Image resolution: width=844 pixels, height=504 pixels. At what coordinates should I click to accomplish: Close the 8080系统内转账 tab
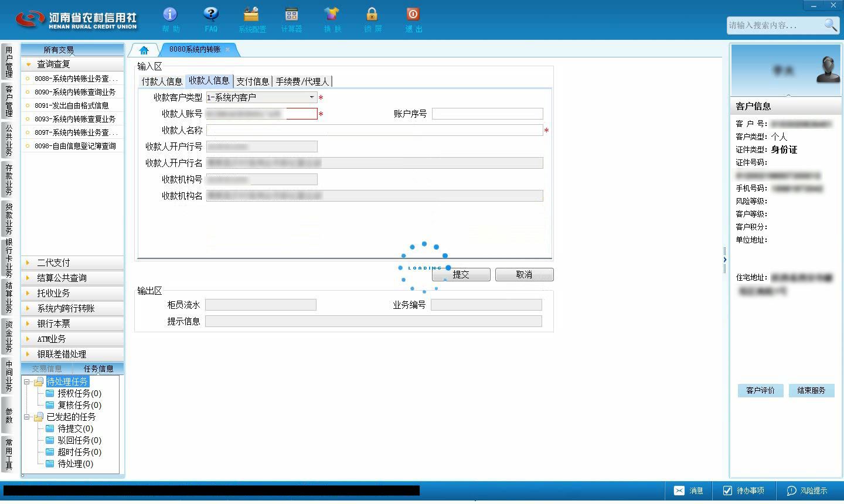coord(228,50)
